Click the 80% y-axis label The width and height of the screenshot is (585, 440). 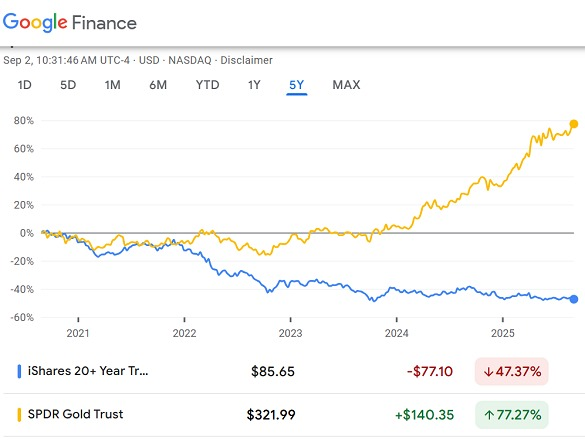[24, 121]
